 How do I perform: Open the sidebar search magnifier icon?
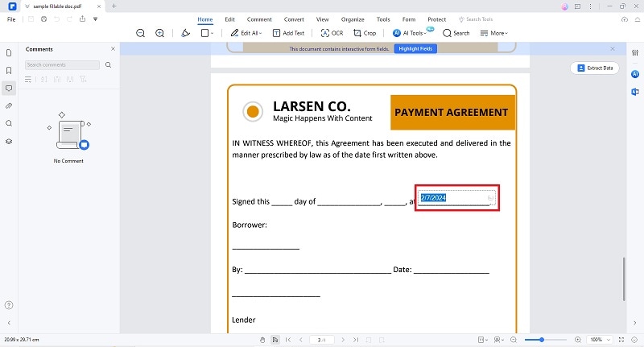pos(9,123)
